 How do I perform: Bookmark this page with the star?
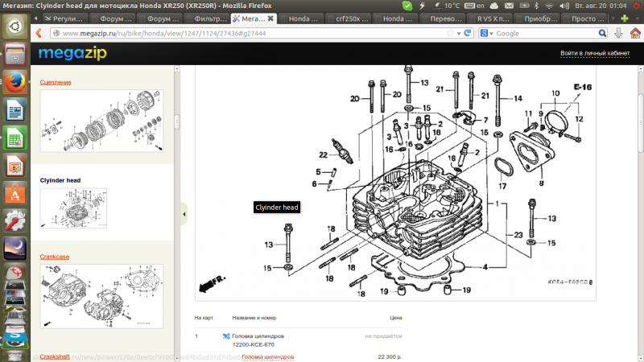pos(450,33)
